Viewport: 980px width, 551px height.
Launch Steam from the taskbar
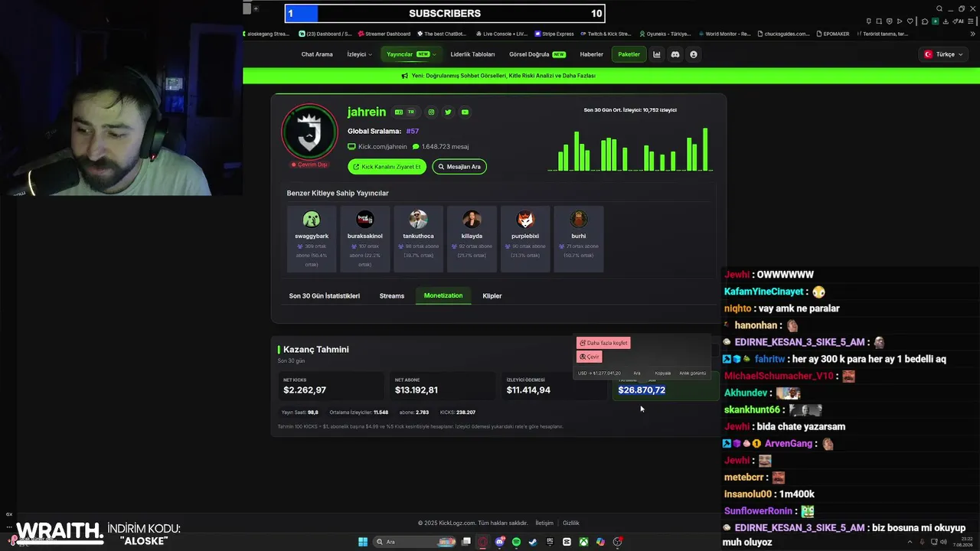click(533, 542)
